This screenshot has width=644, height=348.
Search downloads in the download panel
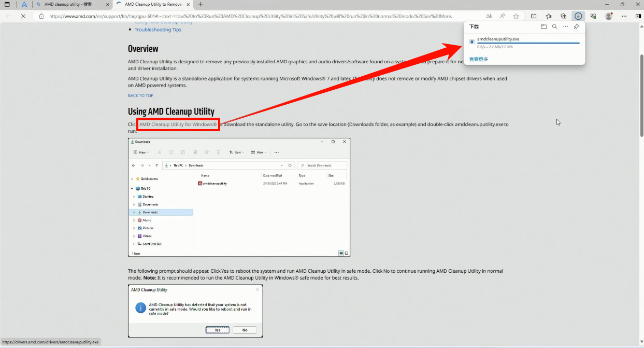click(554, 26)
